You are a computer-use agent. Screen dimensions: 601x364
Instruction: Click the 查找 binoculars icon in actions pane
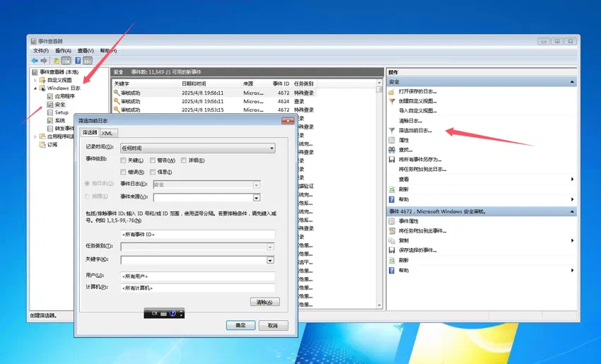click(392, 150)
